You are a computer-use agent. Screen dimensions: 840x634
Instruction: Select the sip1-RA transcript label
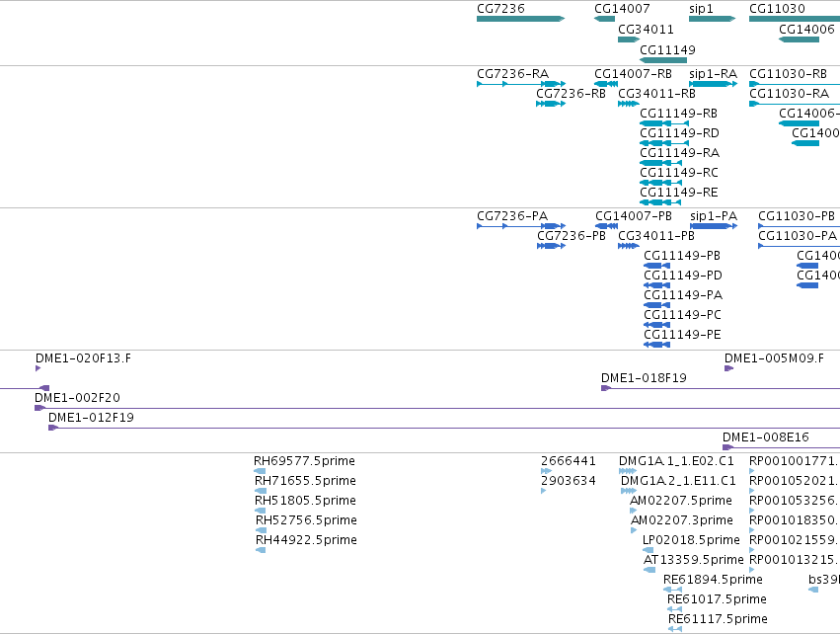coord(713,74)
